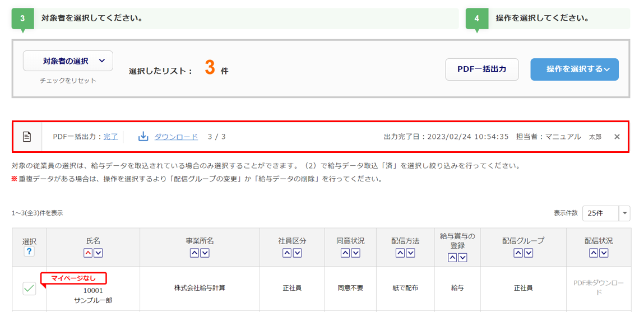Sort 給与賞与の登録 column descending
The width and height of the screenshot is (644, 312).
click(x=462, y=258)
